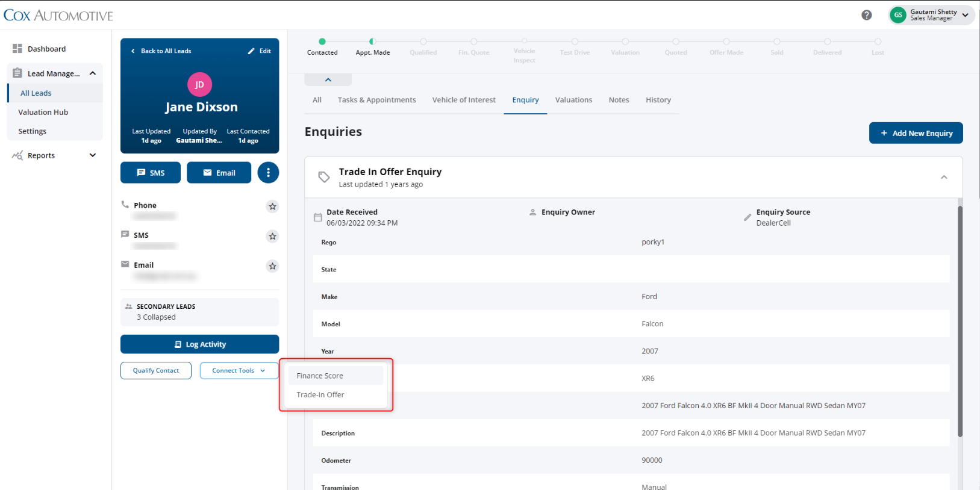This screenshot has height=490, width=980.
Task: Click the calendar icon next to Date Received
Action: pyautogui.click(x=317, y=217)
